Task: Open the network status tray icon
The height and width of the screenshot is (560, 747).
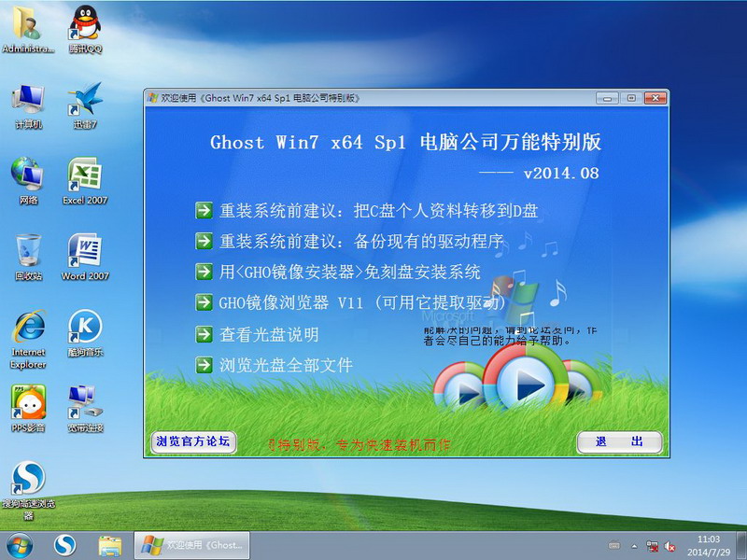Action: [652, 546]
